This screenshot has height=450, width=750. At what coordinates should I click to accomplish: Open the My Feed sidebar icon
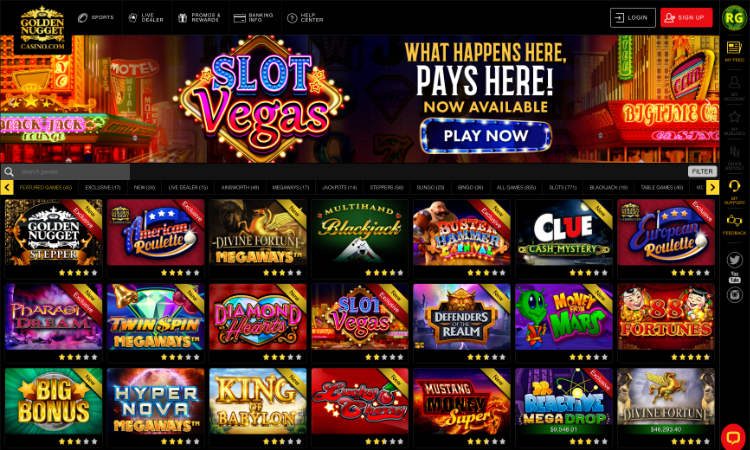[734, 51]
